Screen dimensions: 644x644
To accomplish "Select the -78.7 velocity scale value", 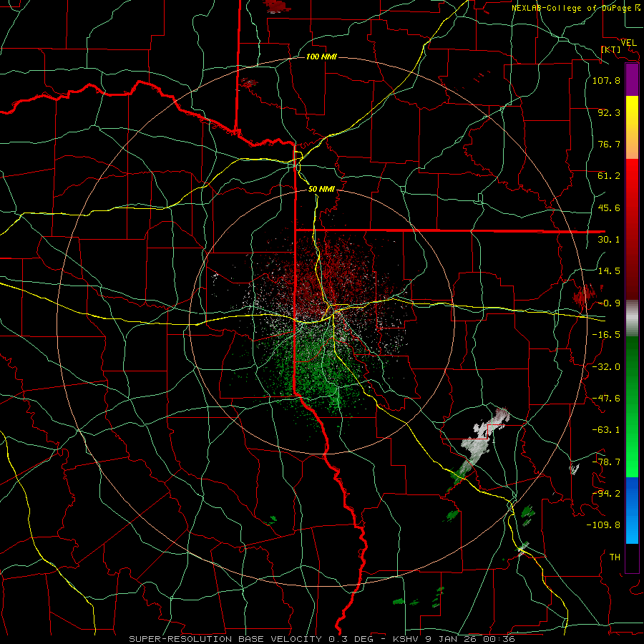I will (606, 462).
